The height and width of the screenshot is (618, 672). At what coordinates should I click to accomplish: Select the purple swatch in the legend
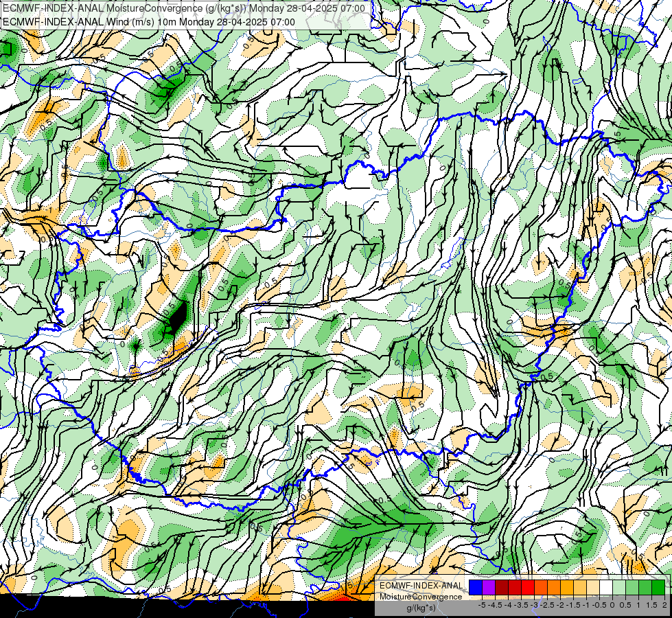(489, 588)
